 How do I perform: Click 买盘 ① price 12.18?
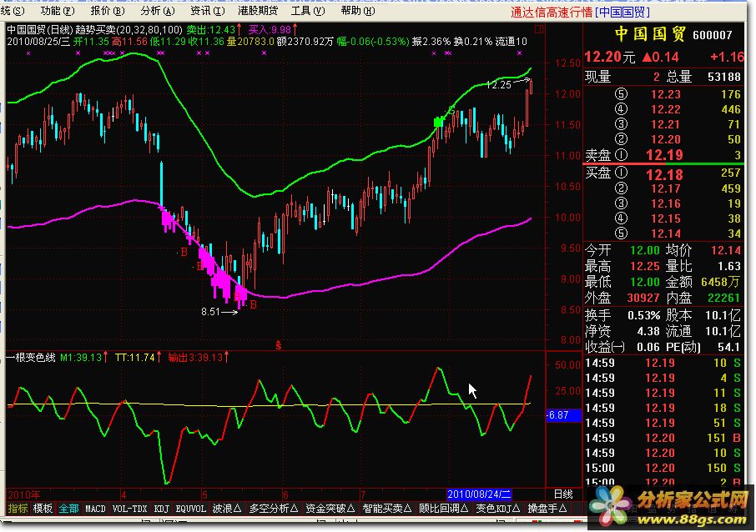click(664, 174)
